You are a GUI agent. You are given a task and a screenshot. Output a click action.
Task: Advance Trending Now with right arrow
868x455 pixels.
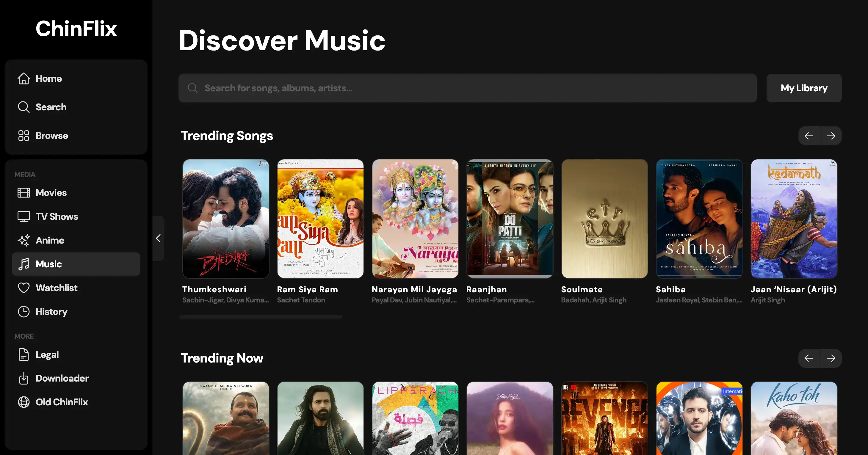pyautogui.click(x=831, y=358)
